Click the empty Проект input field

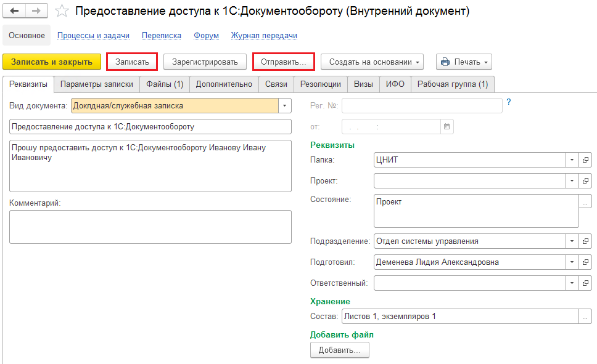pyautogui.click(x=470, y=180)
